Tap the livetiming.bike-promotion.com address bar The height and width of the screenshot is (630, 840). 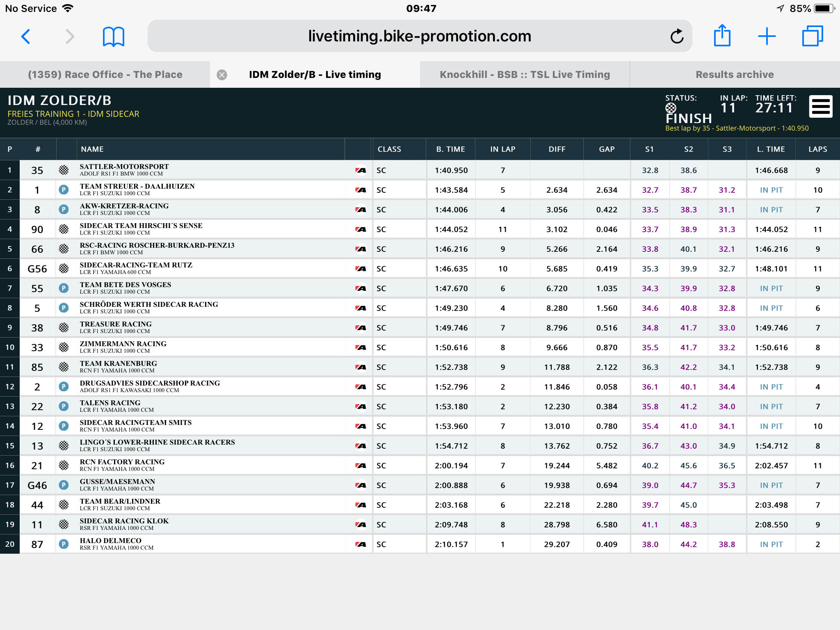coord(420,36)
